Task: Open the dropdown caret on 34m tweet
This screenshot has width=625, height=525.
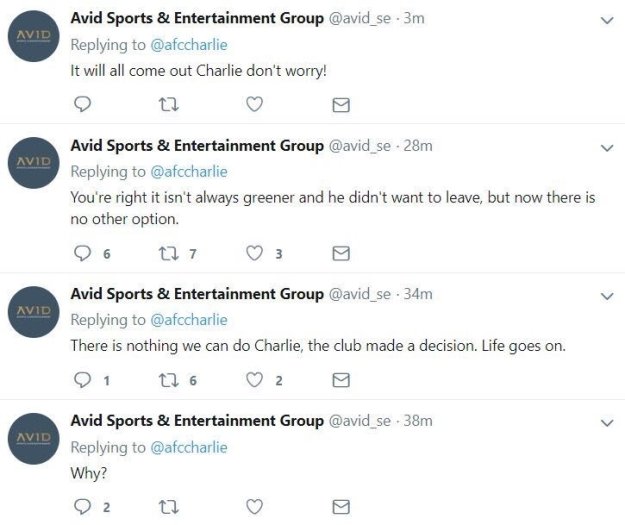Action: [x=606, y=296]
